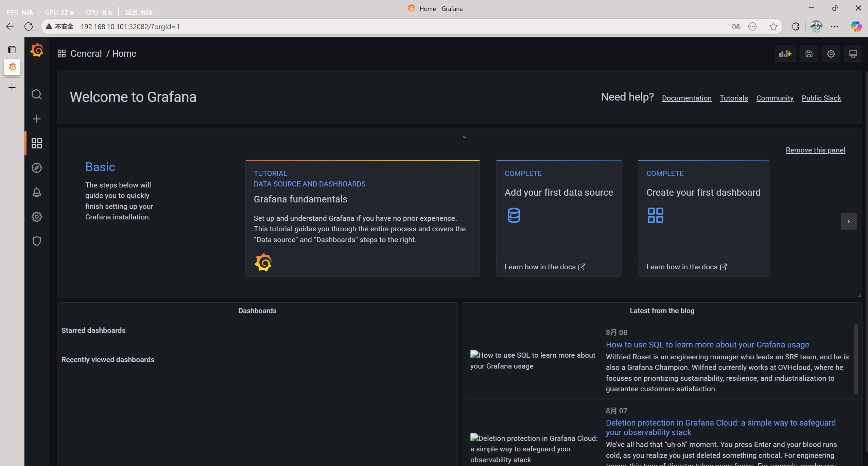Click Remove this panel
Screen dimensions: 868x466
815,150
